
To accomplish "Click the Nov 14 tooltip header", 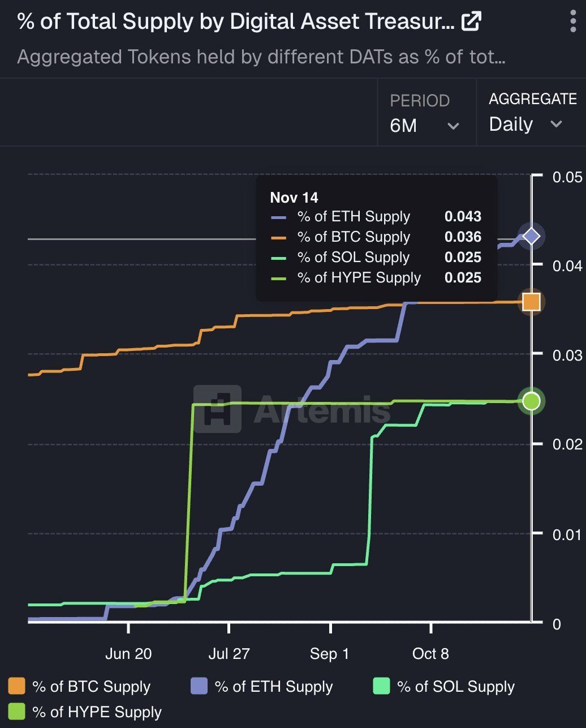I will tap(294, 198).
